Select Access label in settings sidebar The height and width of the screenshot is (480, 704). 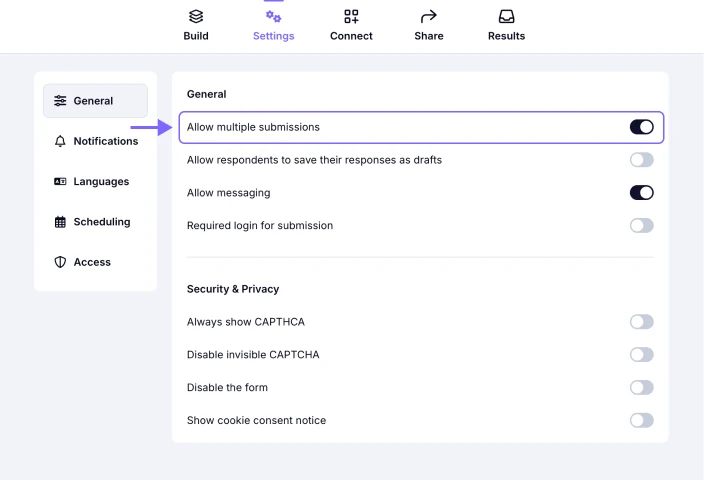pyautogui.click(x=92, y=262)
